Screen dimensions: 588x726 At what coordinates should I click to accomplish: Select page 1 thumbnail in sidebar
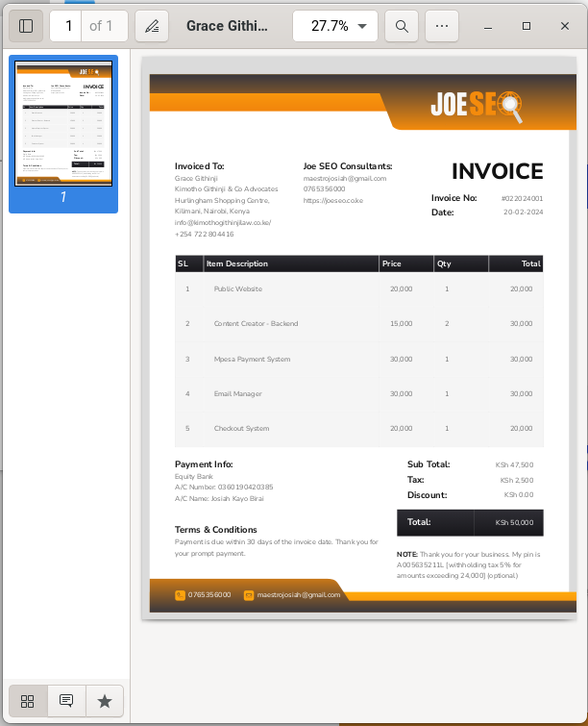click(x=63, y=124)
